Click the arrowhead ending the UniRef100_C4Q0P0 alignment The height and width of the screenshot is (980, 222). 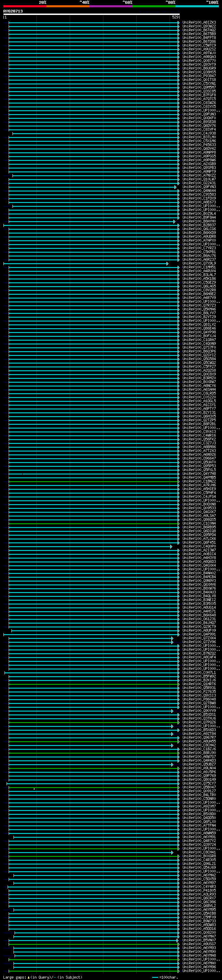coord(171,547)
